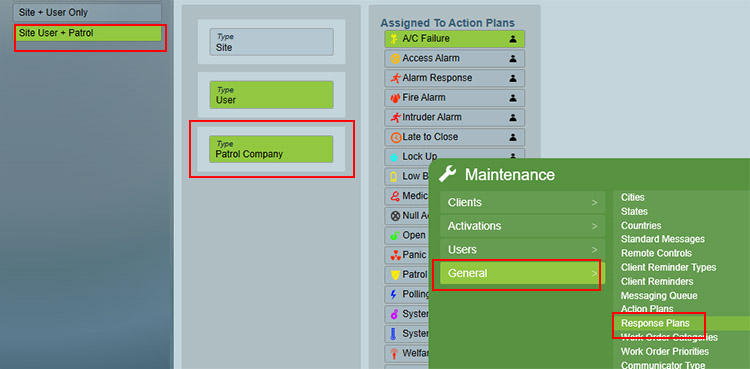Click the magenta System icon
The height and width of the screenshot is (369, 750).
(x=395, y=314)
